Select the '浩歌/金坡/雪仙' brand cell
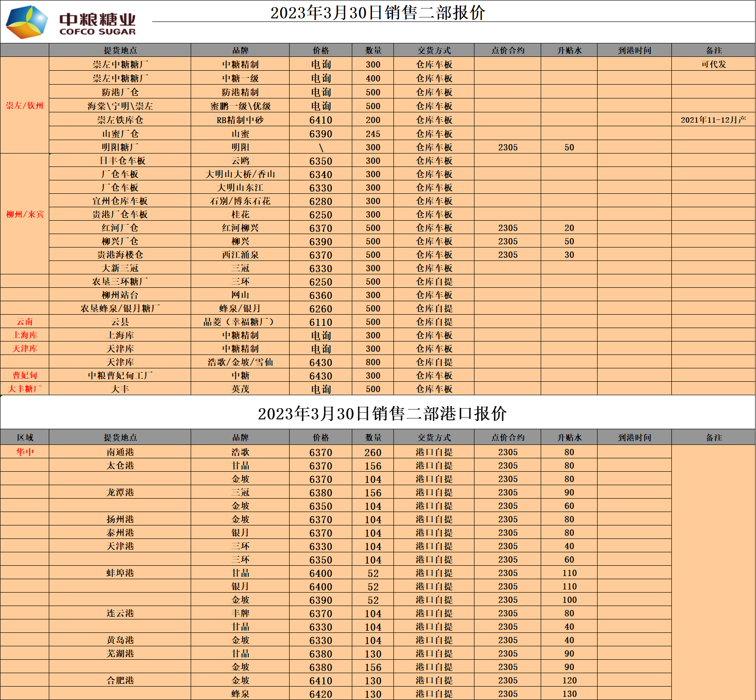 click(240, 362)
